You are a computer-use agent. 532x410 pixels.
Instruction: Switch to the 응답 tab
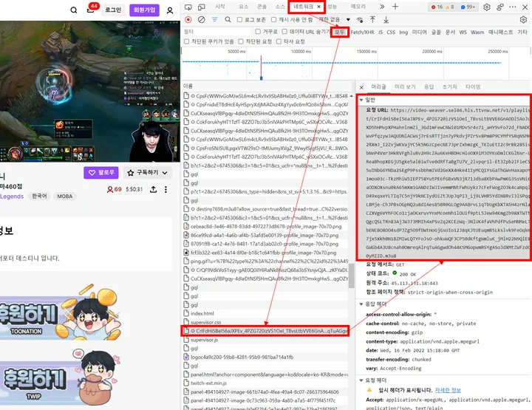coord(428,86)
